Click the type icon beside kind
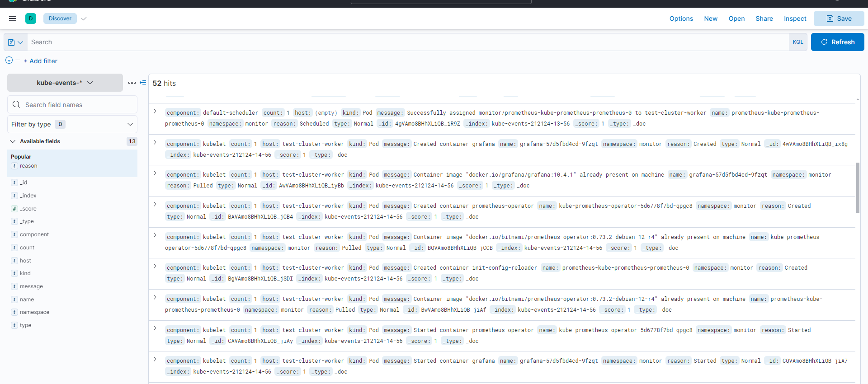Image resolution: width=868 pixels, height=384 pixels. 14,273
